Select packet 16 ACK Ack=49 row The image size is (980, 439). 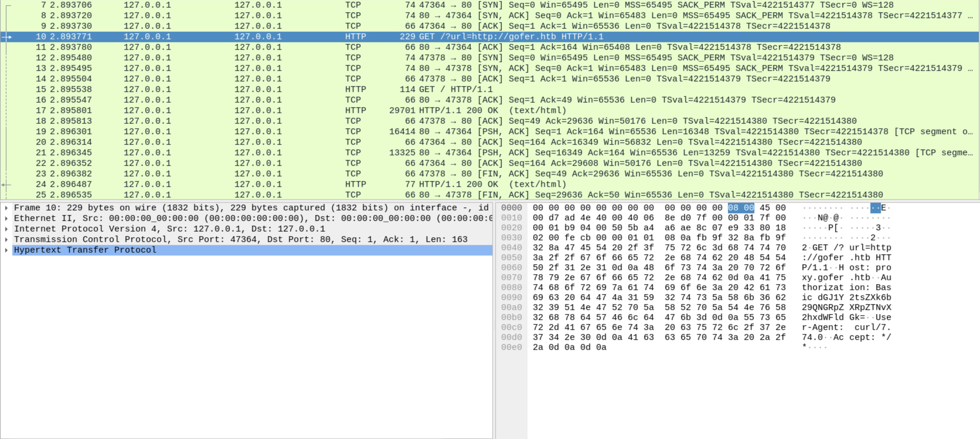[x=490, y=100]
